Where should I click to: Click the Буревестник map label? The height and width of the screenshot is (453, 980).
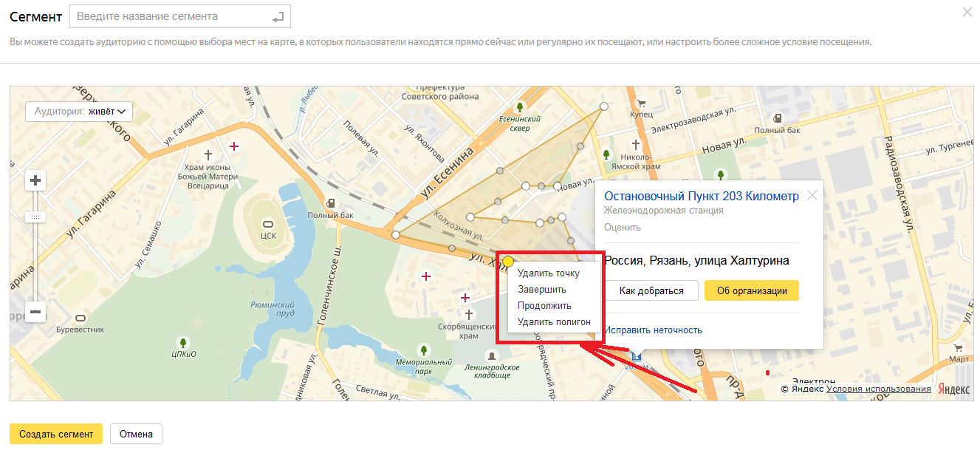pos(80,330)
